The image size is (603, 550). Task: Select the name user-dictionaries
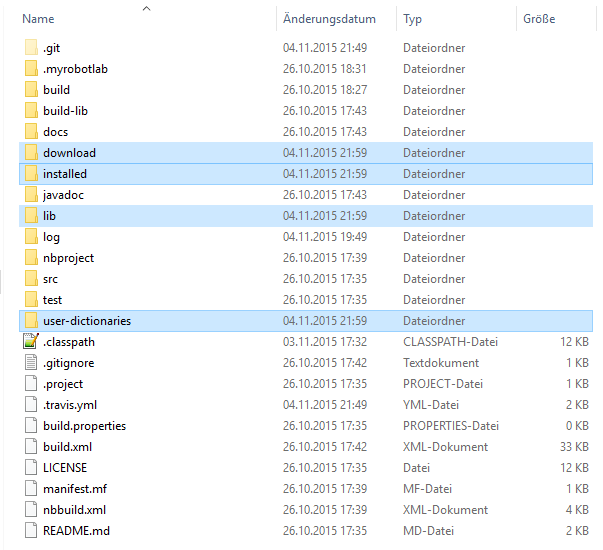click(x=87, y=321)
